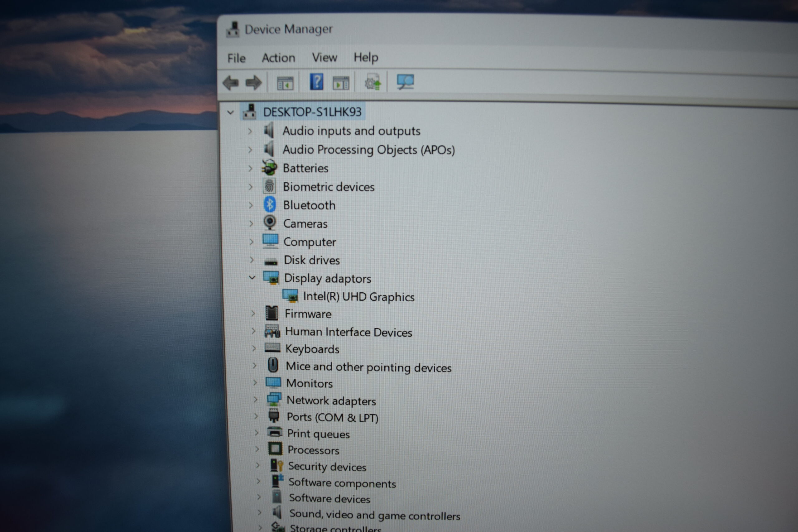Select Sound, video and game controllers label
The height and width of the screenshot is (532, 798).
375,515
